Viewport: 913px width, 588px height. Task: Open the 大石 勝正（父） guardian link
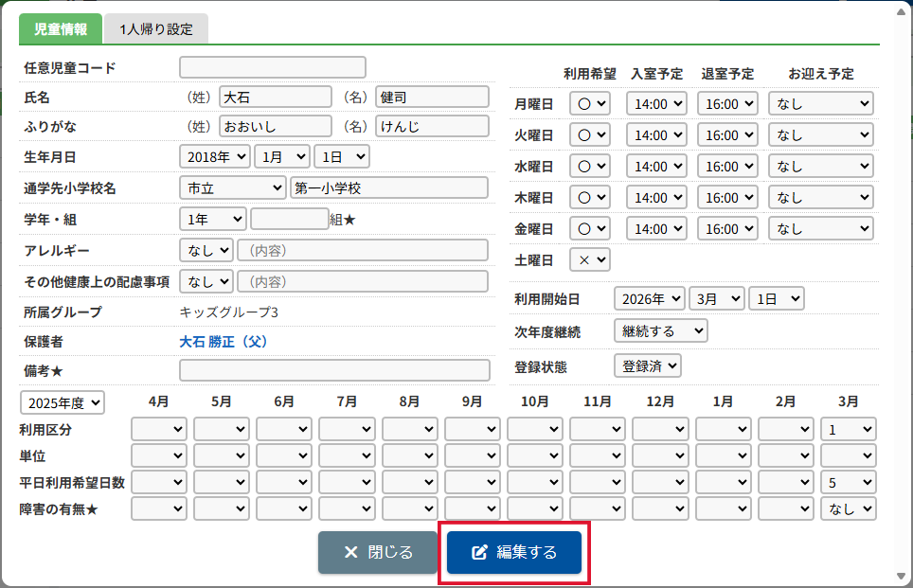click(x=223, y=342)
